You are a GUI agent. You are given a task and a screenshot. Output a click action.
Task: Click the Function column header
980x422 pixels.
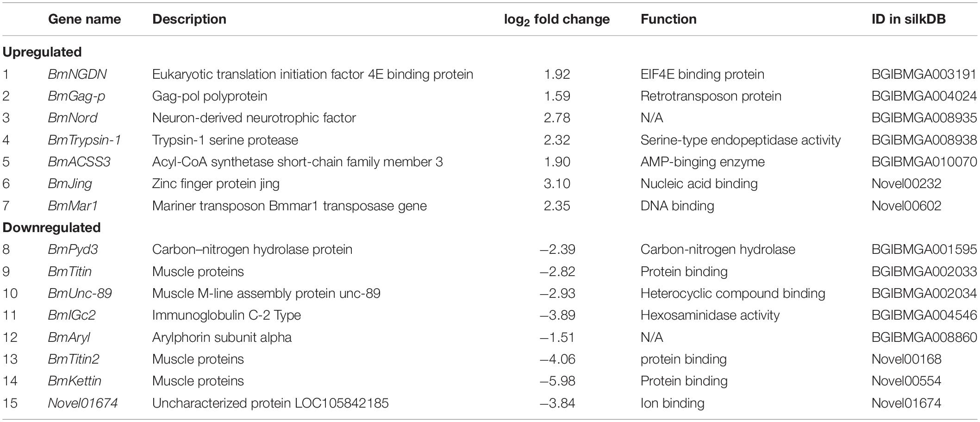tap(668, 19)
